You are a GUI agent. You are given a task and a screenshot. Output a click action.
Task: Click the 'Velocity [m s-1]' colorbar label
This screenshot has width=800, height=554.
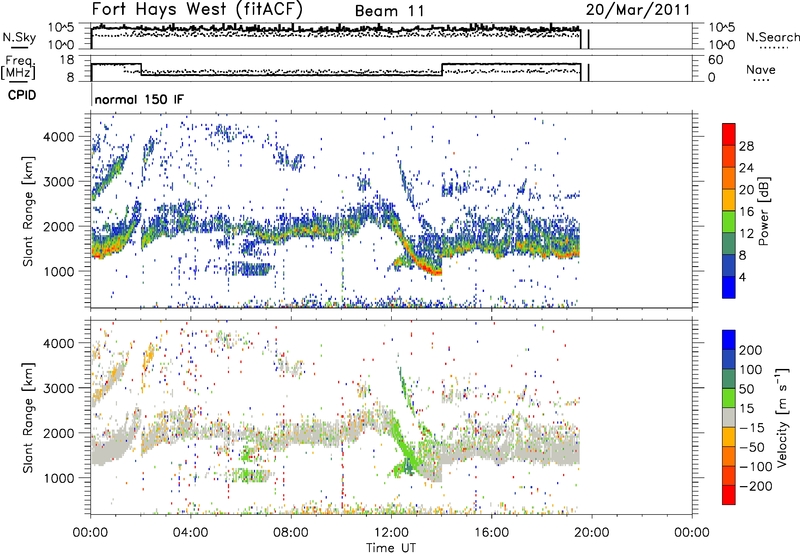pyautogui.click(x=783, y=417)
